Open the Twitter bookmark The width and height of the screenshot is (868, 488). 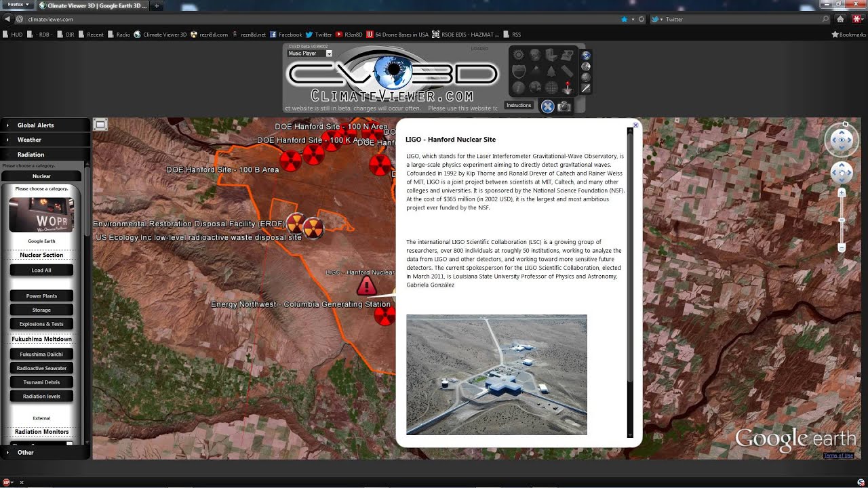[x=319, y=35]
